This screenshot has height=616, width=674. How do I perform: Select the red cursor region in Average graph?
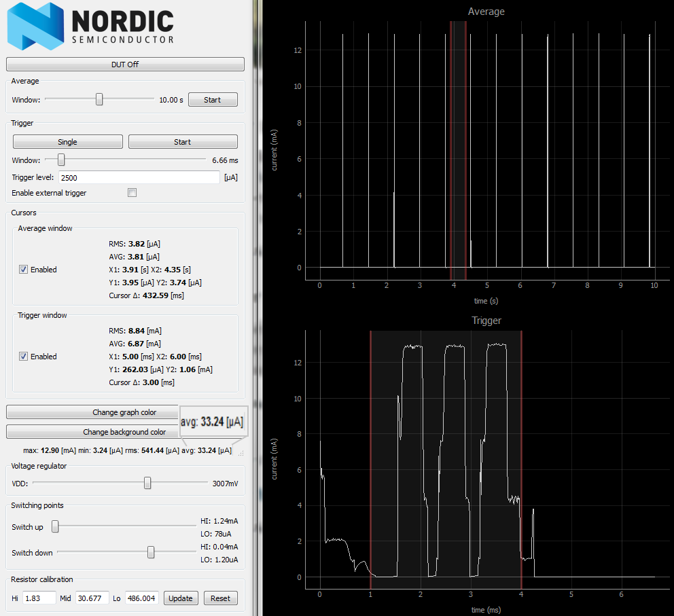458,150
